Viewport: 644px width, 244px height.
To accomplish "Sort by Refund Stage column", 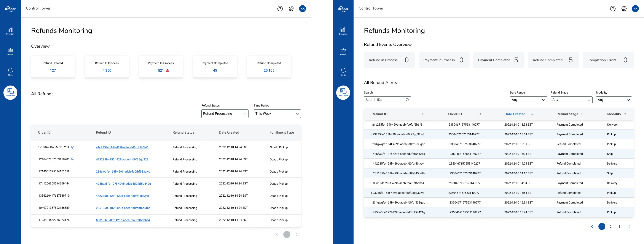I will [x=582, y=114].
